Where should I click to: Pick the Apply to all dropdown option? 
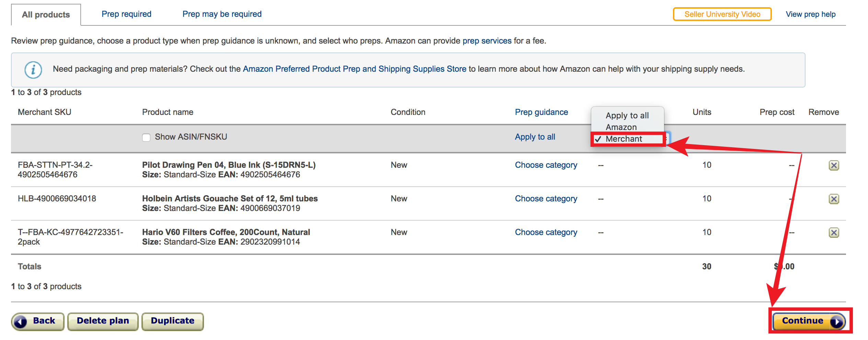627,116
